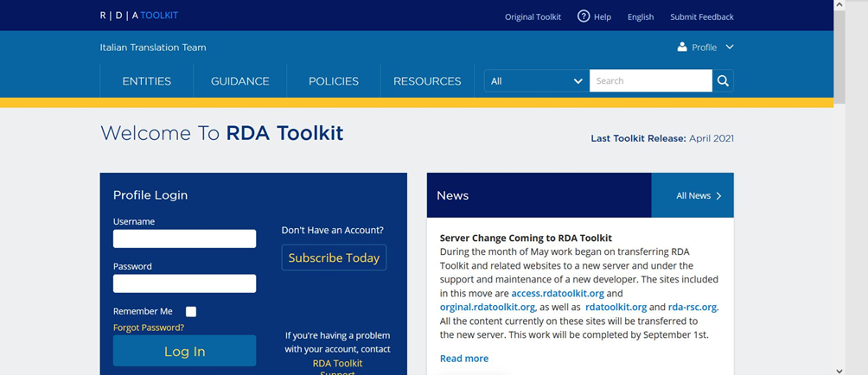This screenshot has width=868, height=375.
Task: Click the Profile Login heading
Action: pyautogui.click(x=150, y=195)
